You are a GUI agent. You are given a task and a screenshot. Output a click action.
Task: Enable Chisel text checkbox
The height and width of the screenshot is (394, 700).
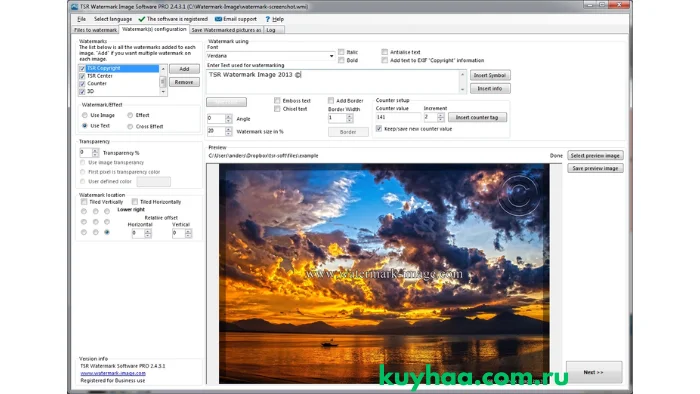click(x=277, y=109)
